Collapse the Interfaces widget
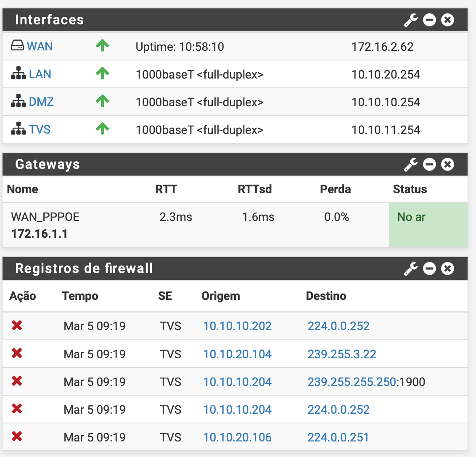This screenshot has height=457, width=476. click(429, 20)
